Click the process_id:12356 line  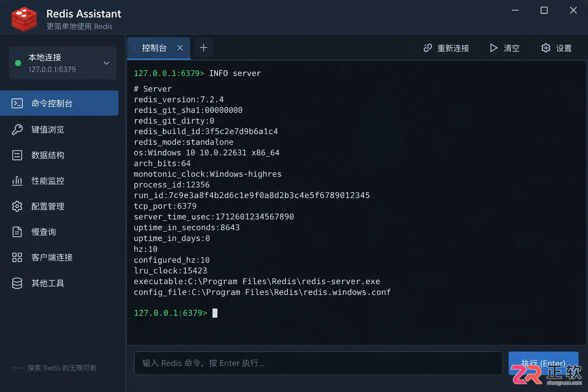pyautogui.click(x=171, y=185)
